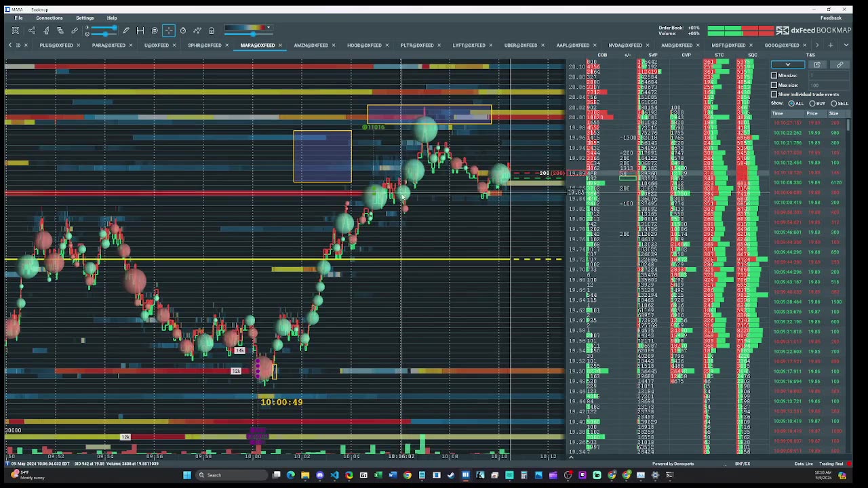Screen dimensions: 868x488
Task: Expand the color scheme gradient dropdown
Action: (269, 28)
